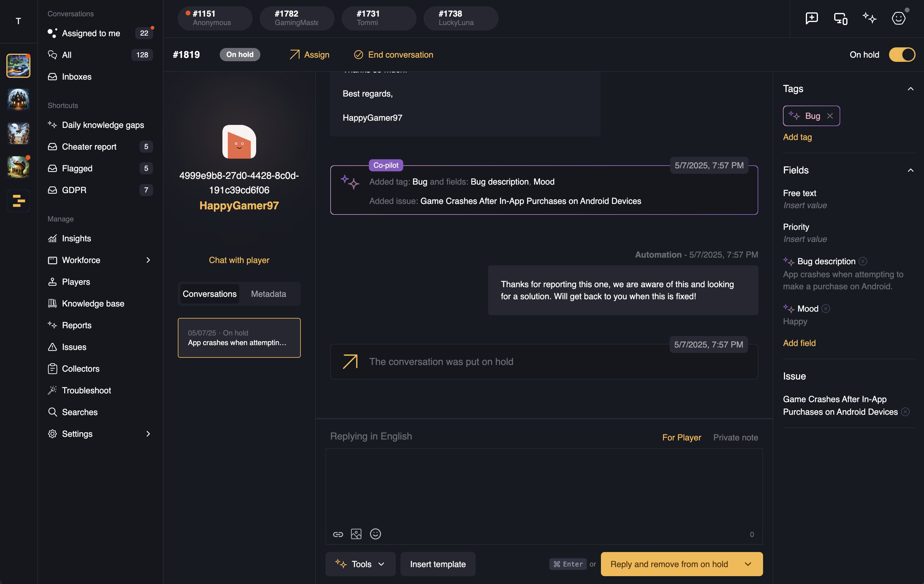The width and height of the screenshot is (924, 584).
Task: Select Private note mode
Action: point(735,437)
